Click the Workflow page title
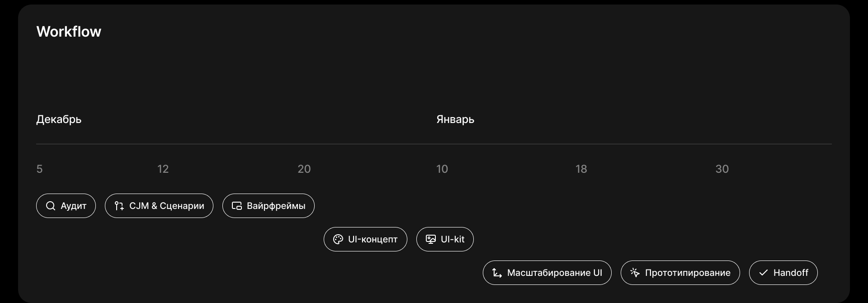The image size is (868, 303). tap(69, 31)
